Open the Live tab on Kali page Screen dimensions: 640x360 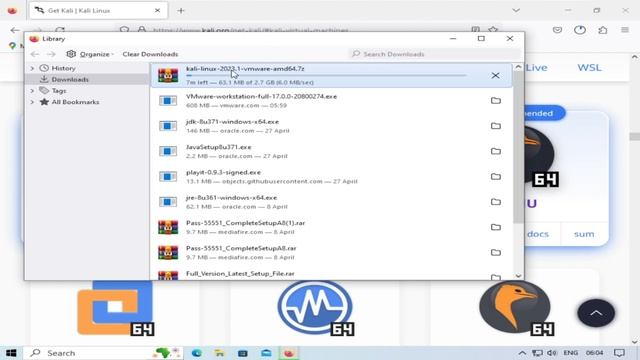pyautogui.click(x=536, y=68)
